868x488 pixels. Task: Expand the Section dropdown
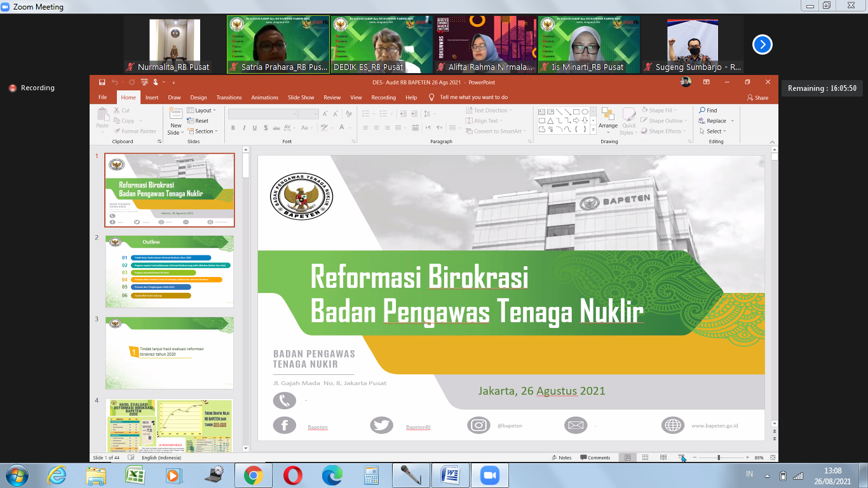[202, 131]
